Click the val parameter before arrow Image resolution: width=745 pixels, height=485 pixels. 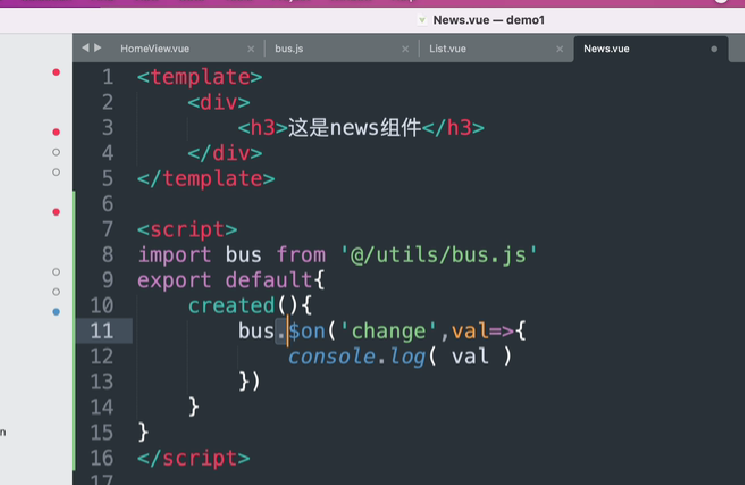click(x=470, y=331)
